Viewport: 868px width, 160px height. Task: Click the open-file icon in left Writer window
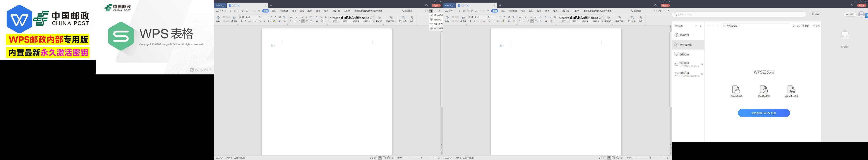[230, 11]
